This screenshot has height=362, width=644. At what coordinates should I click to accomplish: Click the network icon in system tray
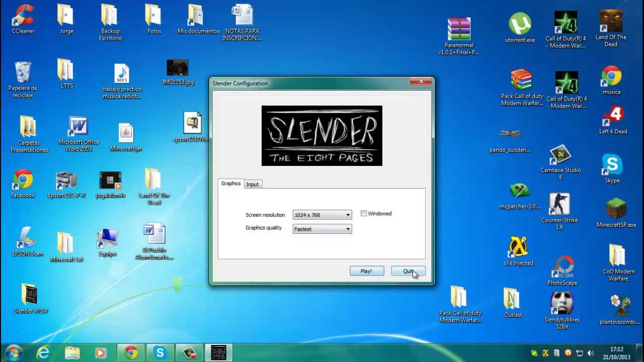click(x=580, y=353)
